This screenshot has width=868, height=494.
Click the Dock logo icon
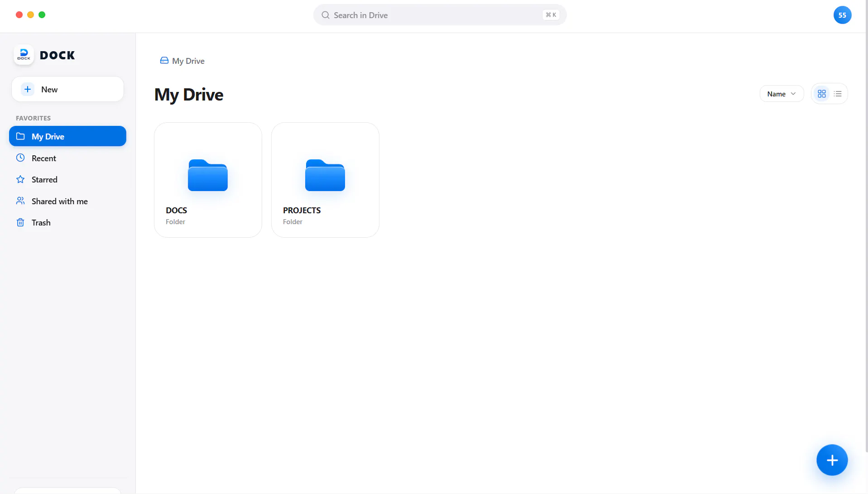tap(24, 55)
